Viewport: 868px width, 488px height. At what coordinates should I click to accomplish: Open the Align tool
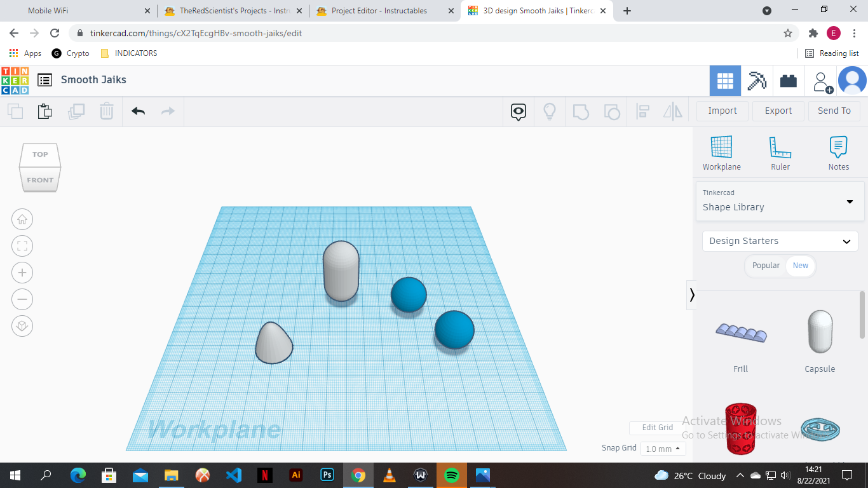click(642, 111)
